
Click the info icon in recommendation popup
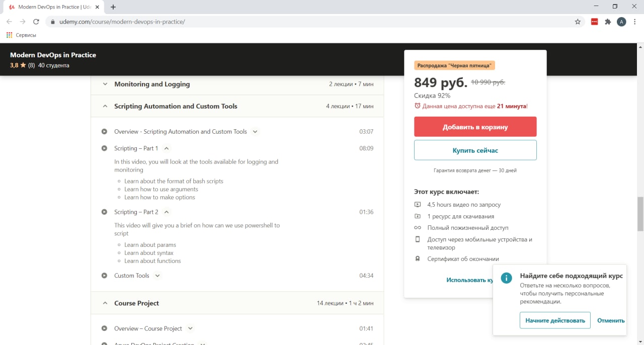pyautogui.click(x=507, y=278)
